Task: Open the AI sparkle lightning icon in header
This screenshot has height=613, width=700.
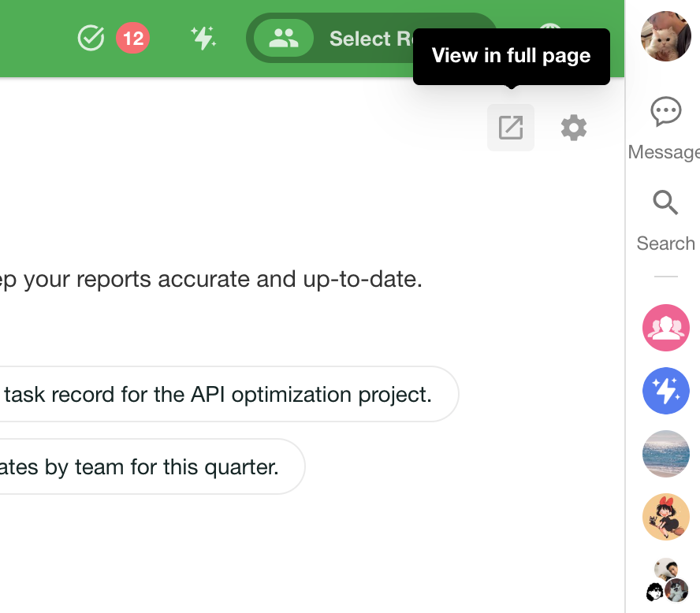Action: pos(203,38)
